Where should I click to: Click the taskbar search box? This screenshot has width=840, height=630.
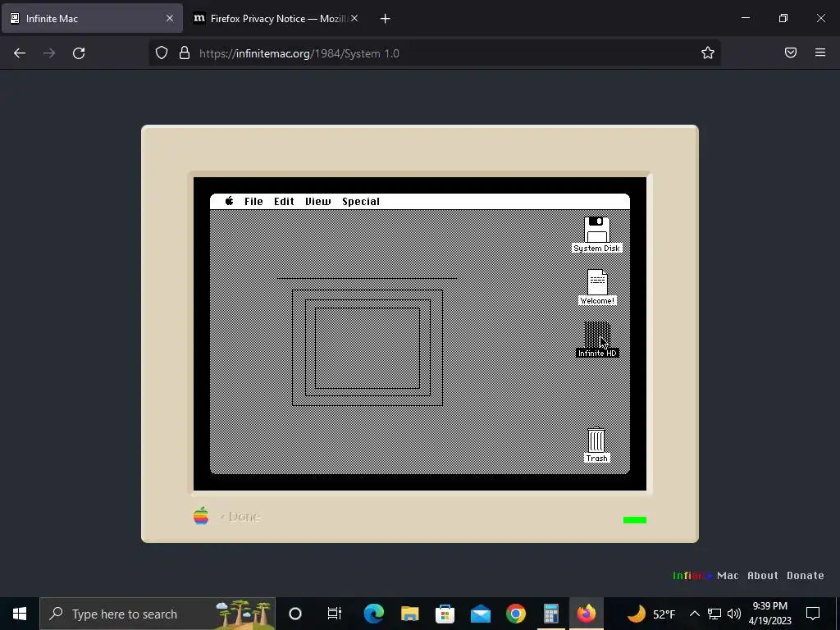click(x=157, y=614)
